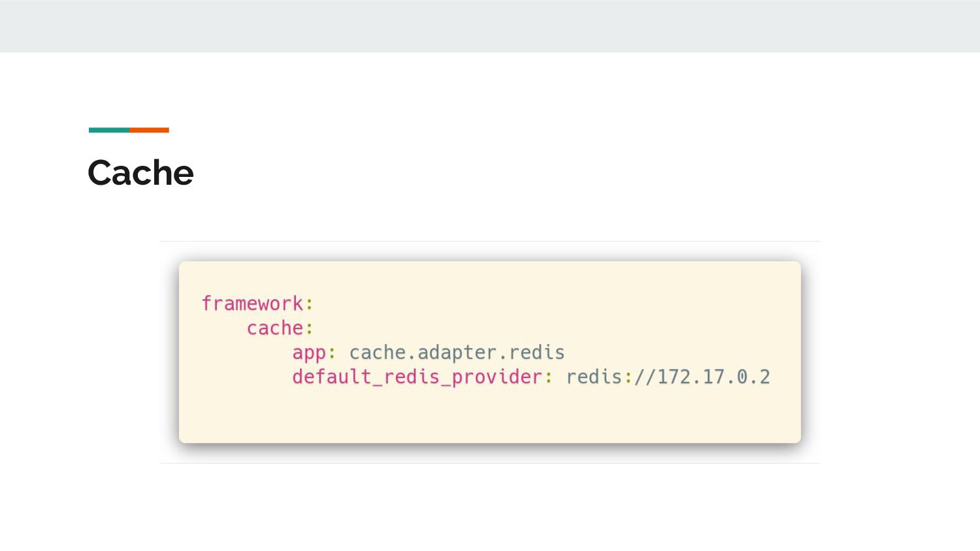The width and height of the screenshot is (980, 551).
Task: Click the pink "cache" key on the second code line
Action: [x=274, y=328]
